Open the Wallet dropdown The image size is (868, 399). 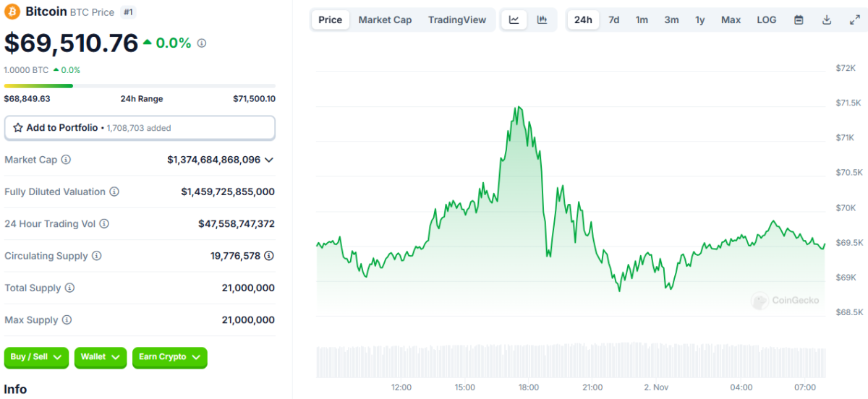pos(101,357)
